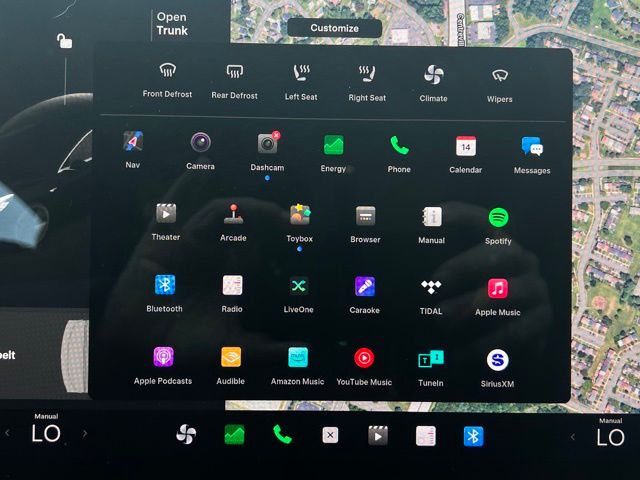Open the Caraoke app

[x=365, y=288]
